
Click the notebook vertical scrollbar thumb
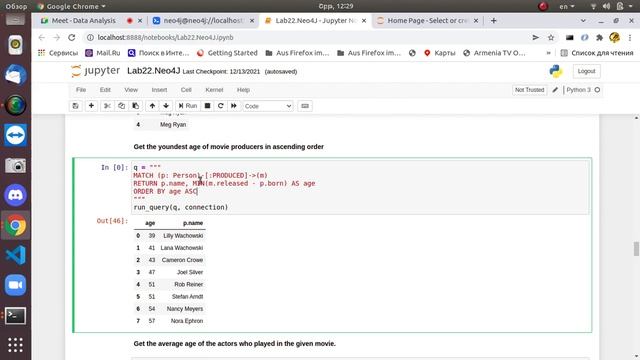[636, 249]
